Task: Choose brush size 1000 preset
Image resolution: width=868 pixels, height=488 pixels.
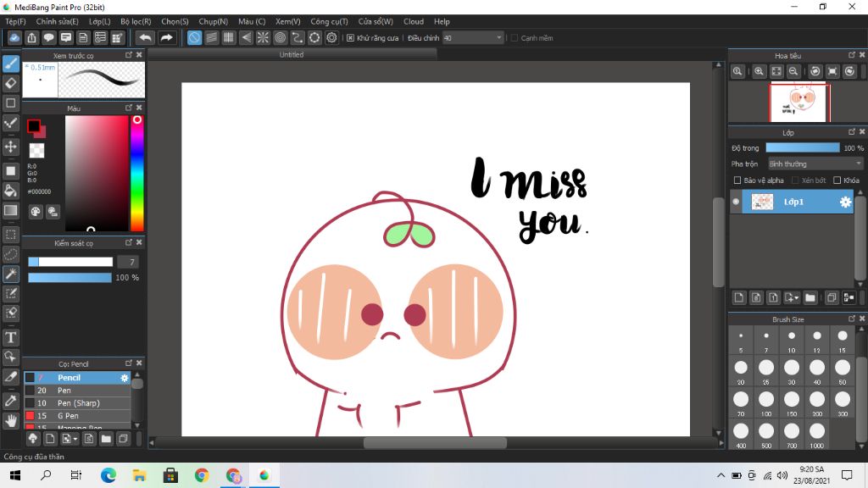Action: click(x=817, y=435)
